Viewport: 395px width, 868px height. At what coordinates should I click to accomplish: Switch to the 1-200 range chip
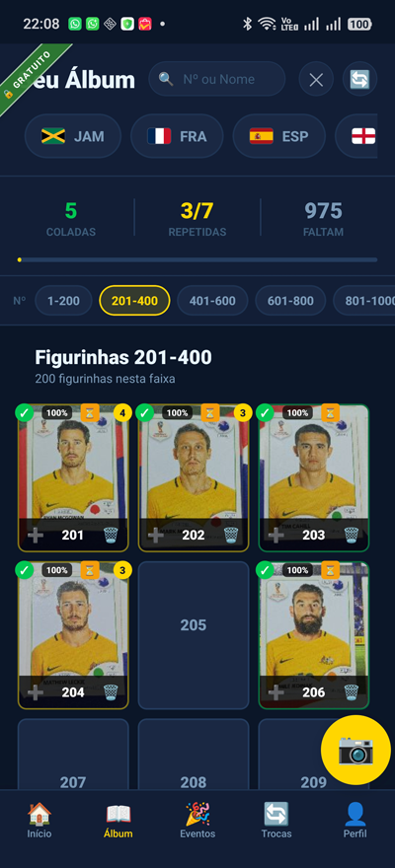(63, 301)
